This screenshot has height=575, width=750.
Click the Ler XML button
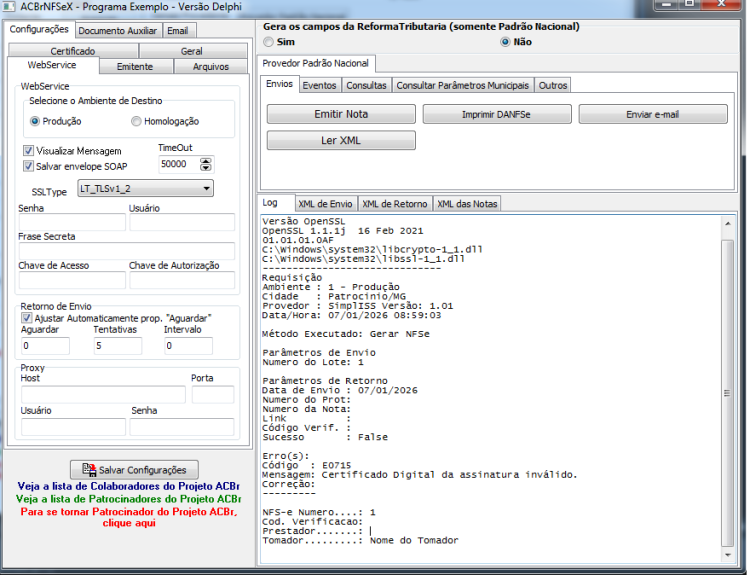pyautogui.click(x=341, y=141)
